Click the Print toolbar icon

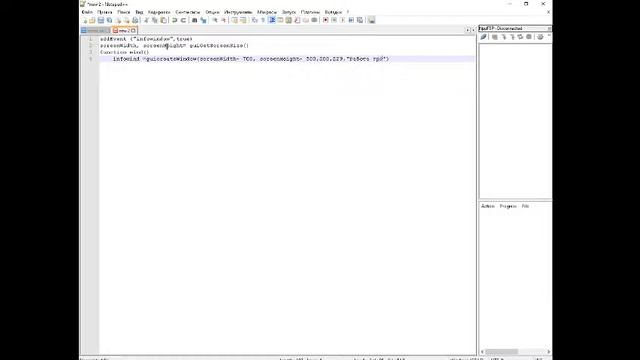(x=135, y=20)
